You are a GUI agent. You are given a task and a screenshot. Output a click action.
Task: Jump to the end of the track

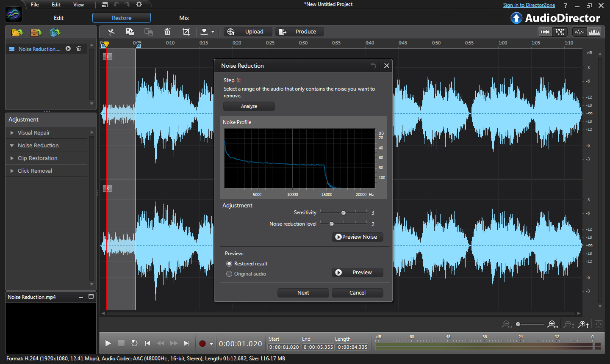click(187, 343)
